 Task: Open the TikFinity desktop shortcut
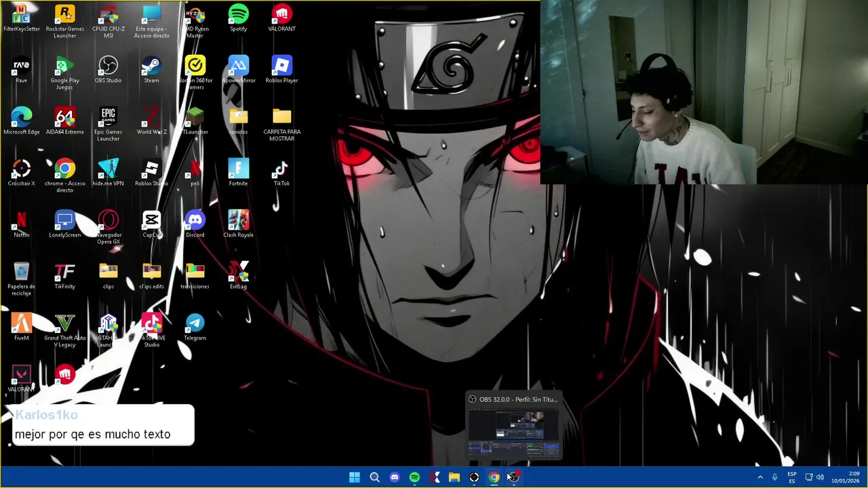tap(65, 276)
